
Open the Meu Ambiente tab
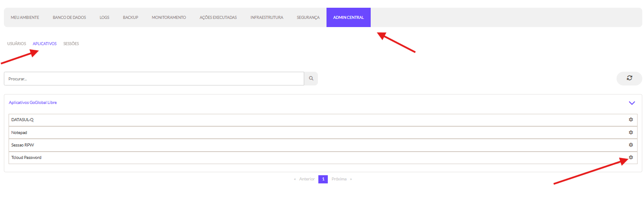point(25,18)
